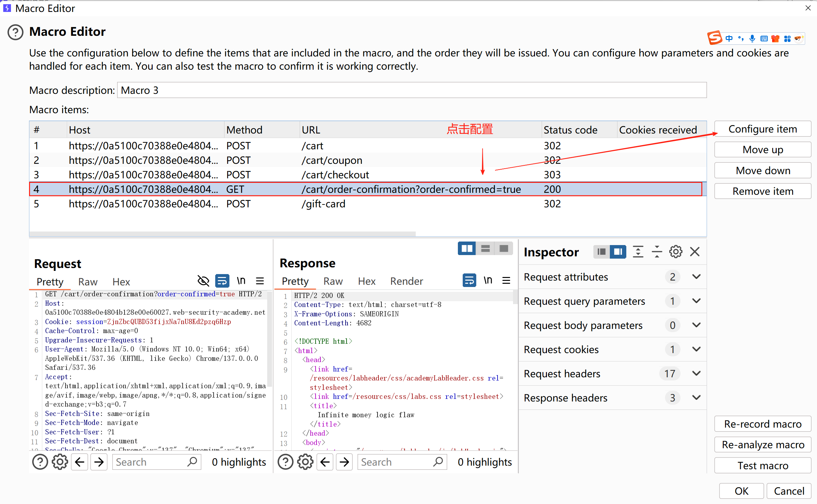Open the Inspector settings gear

(676, 252)
